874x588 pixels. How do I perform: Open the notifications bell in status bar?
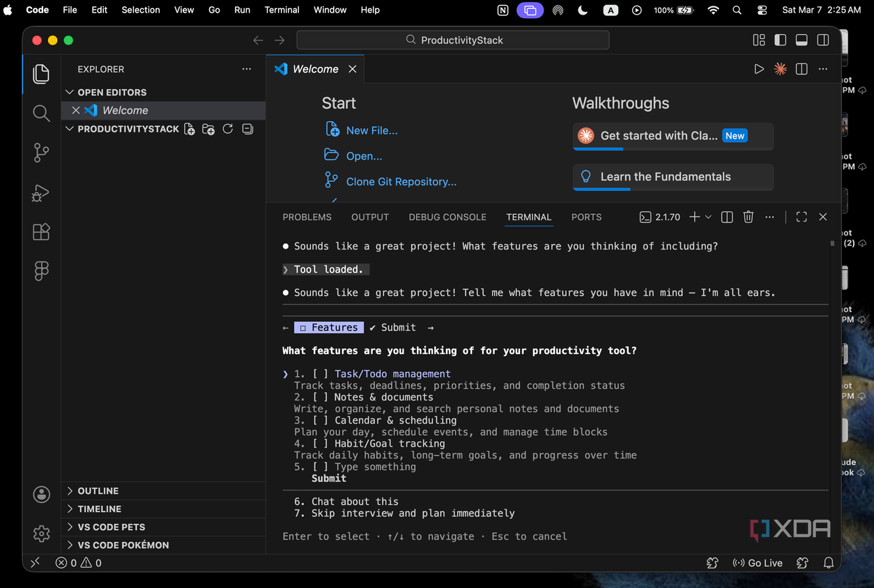[828, 563]
